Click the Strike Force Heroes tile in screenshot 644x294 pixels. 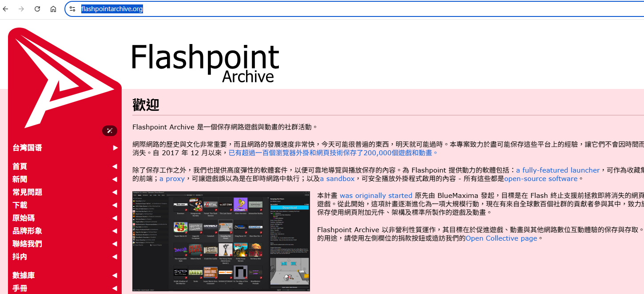click(x=241, y=250)
